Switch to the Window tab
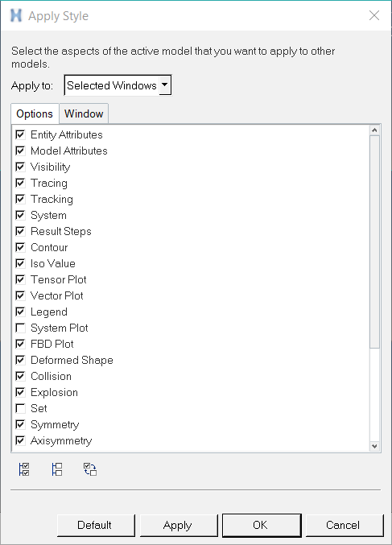Viewport: 392px width, 545px height. pos(84,114)
